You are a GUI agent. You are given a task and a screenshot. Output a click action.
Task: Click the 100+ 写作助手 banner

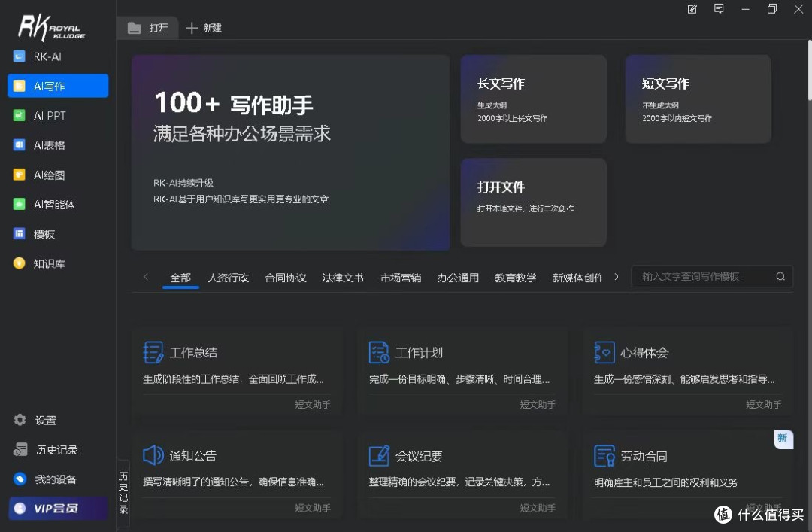click(x=290, y=153)
